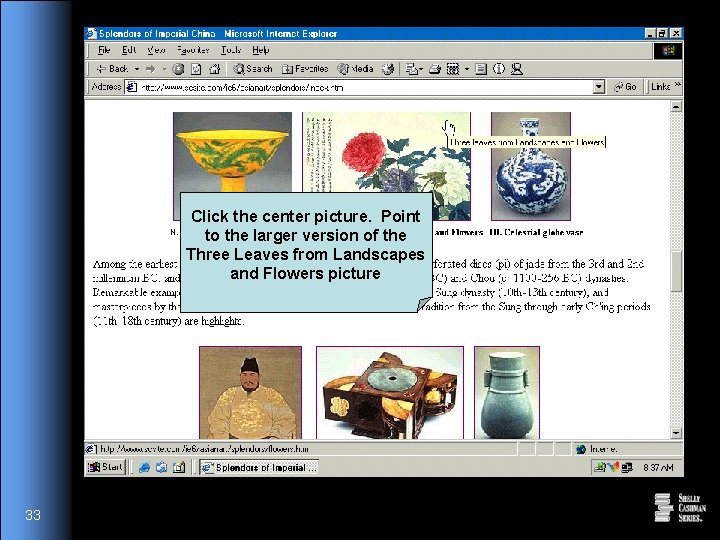Open the Edit icon dropdown arrow
Viewport: 720px width, 540px height.
[x=467, y=69]
